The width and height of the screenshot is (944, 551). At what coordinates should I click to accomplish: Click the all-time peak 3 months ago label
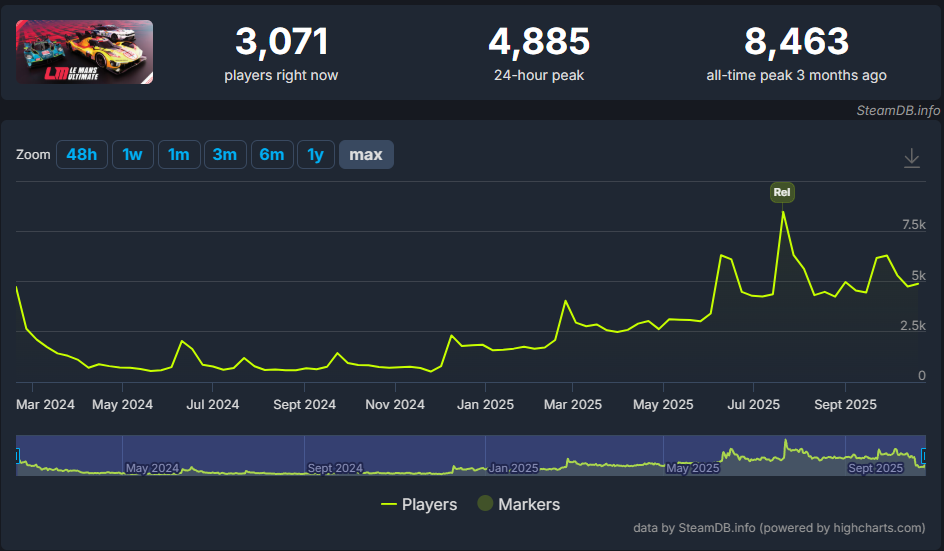click(796, 75)
